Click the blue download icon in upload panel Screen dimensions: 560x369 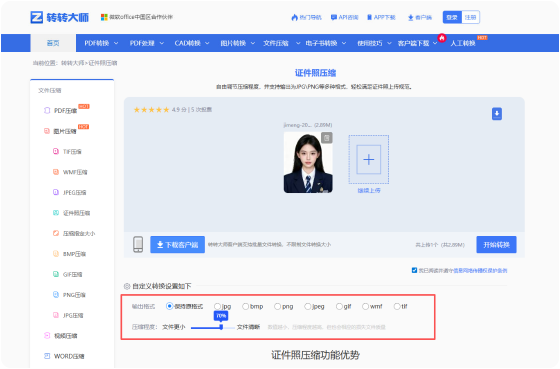click(x=497, y=114)
